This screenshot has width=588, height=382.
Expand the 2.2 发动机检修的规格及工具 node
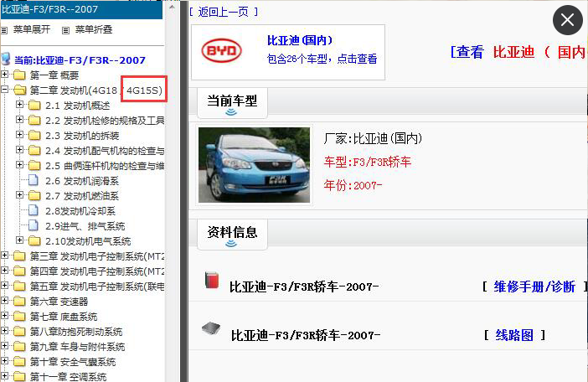[x=20, y=119]
